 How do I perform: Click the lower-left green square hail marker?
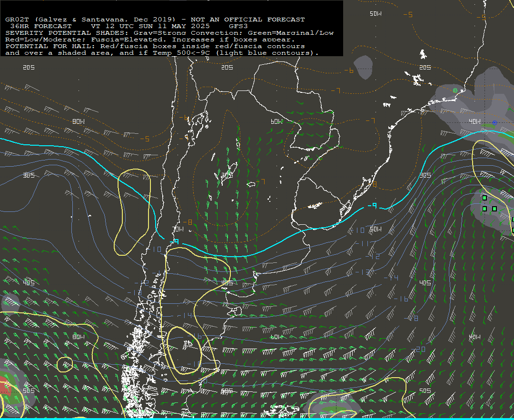pos(484,209)
